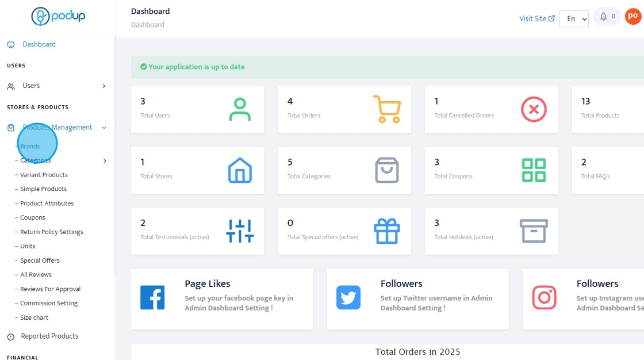644x360 pixels.
Task: Click the Visit Site link
Action: click(536, 18)
